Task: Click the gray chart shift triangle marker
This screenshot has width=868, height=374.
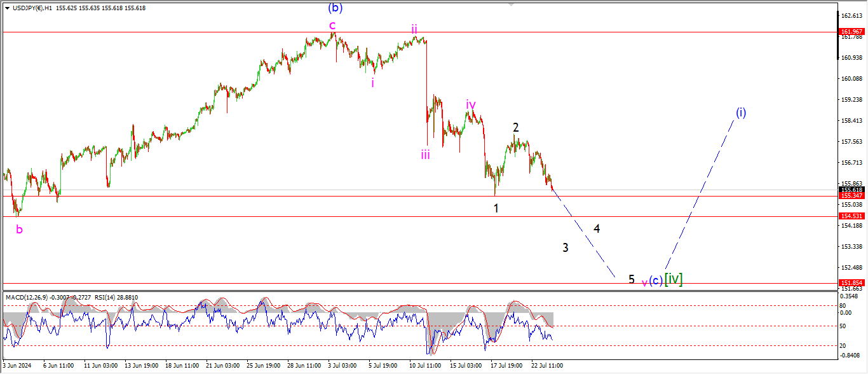Action: pyautogui.click(x=511, y=4)
